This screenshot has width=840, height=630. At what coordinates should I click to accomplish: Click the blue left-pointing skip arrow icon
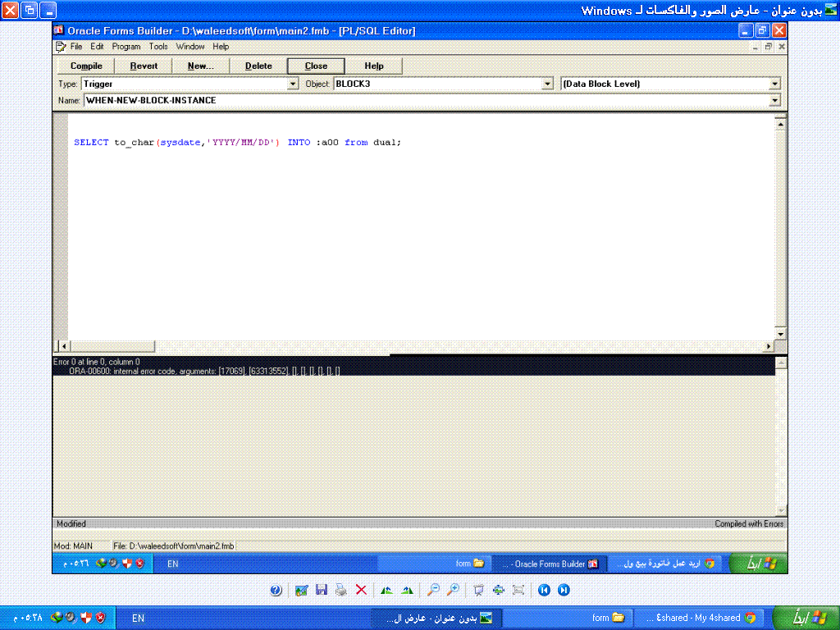[544, 590]
